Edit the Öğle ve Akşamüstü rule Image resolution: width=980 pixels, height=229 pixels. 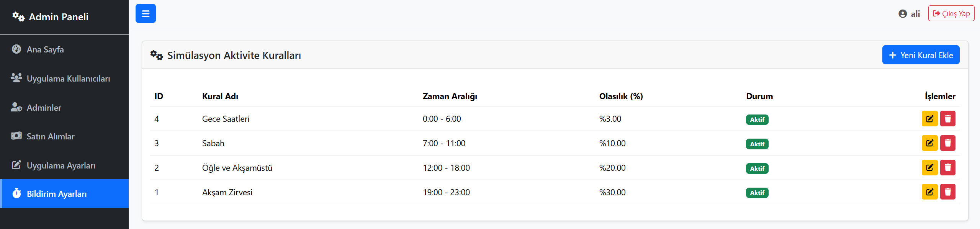tap(929, 168)
